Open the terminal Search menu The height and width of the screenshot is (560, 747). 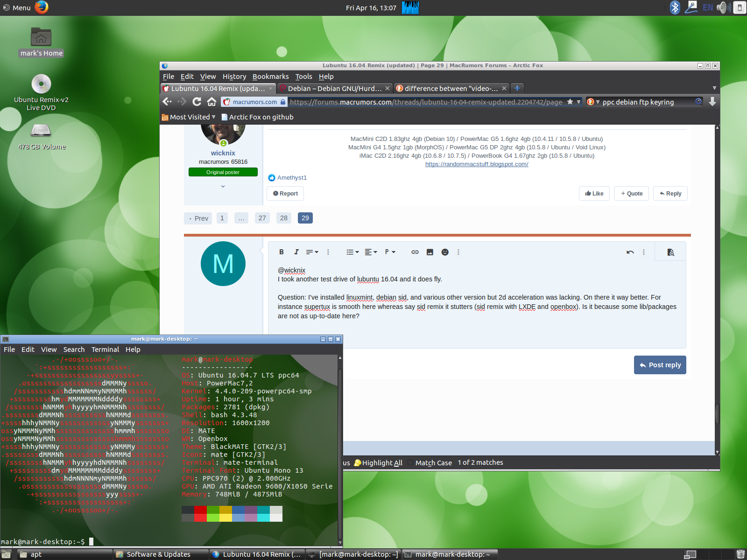(74, 350)
